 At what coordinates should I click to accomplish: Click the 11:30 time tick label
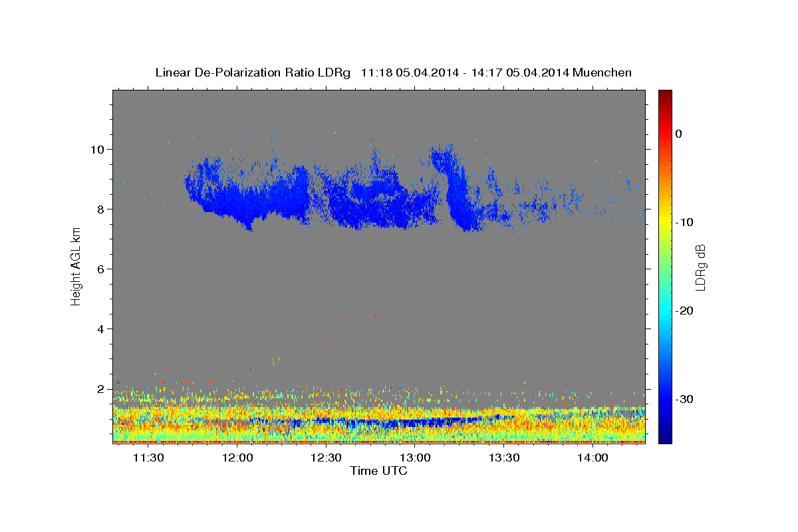click(148, 458)
